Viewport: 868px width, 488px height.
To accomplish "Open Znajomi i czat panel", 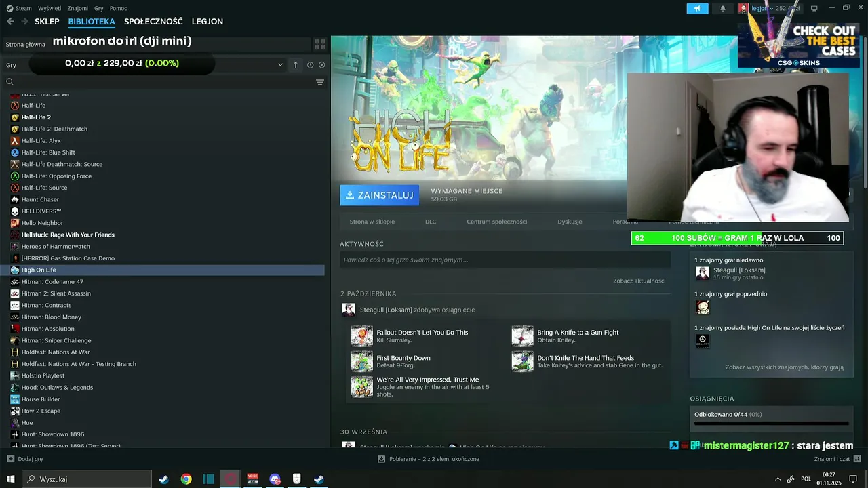I will (x=837, y=459).
